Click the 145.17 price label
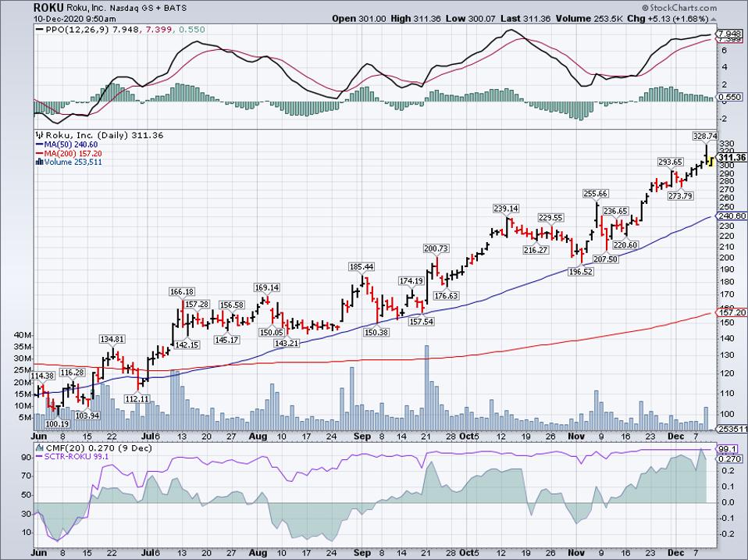Viewport: 748px width, 560px height. pos(226,340)
